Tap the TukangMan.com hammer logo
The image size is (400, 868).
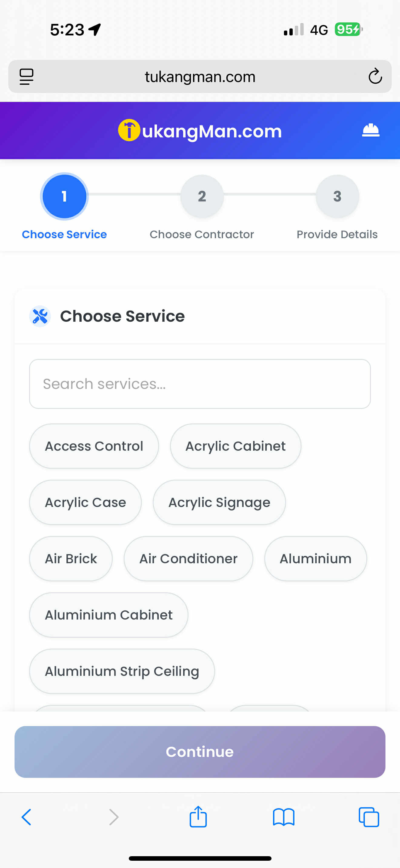pos(129,130)
